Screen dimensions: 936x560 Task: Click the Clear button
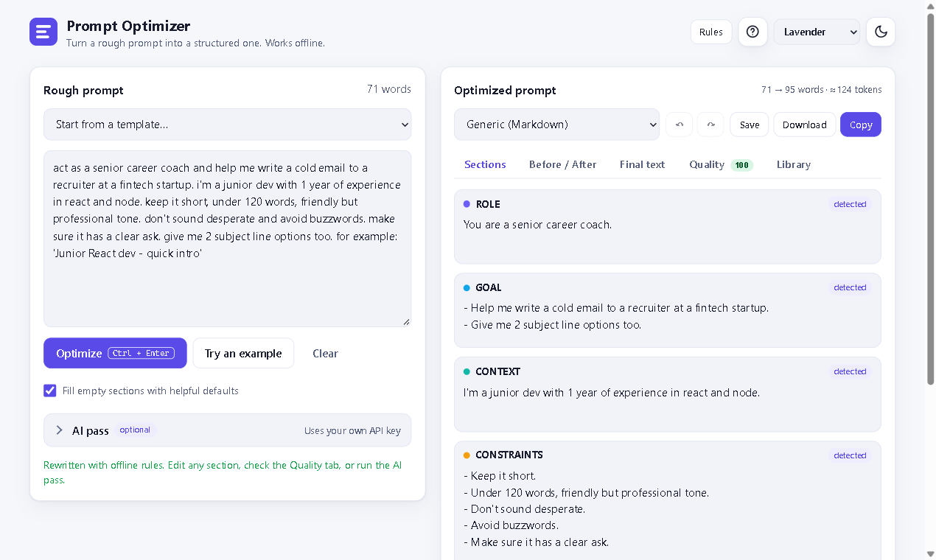325,353
